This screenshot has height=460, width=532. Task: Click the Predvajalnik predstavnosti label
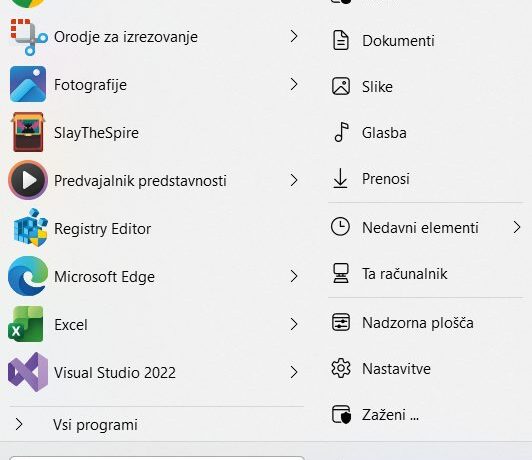pyautogui.click(x=140, y=180)
